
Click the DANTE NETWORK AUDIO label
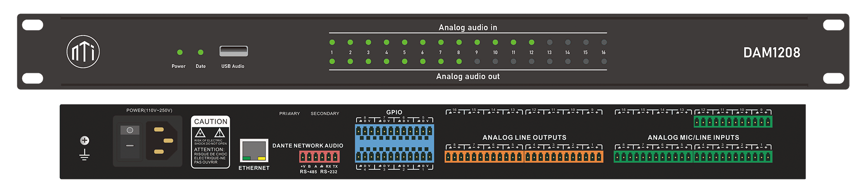(308, 146)
